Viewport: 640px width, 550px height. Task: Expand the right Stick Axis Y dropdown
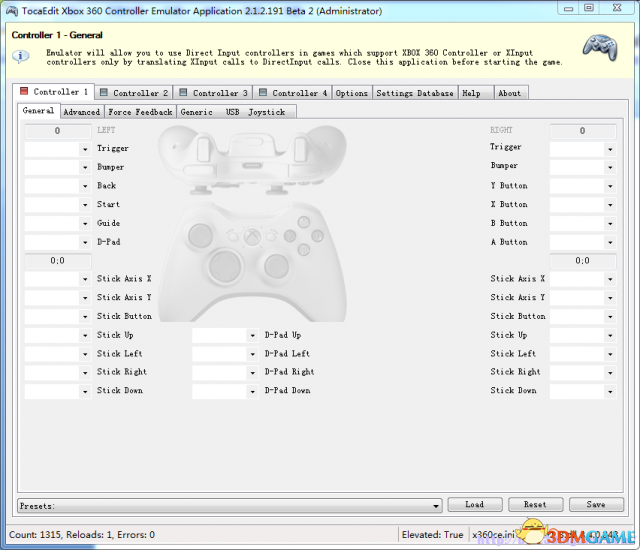610,298
